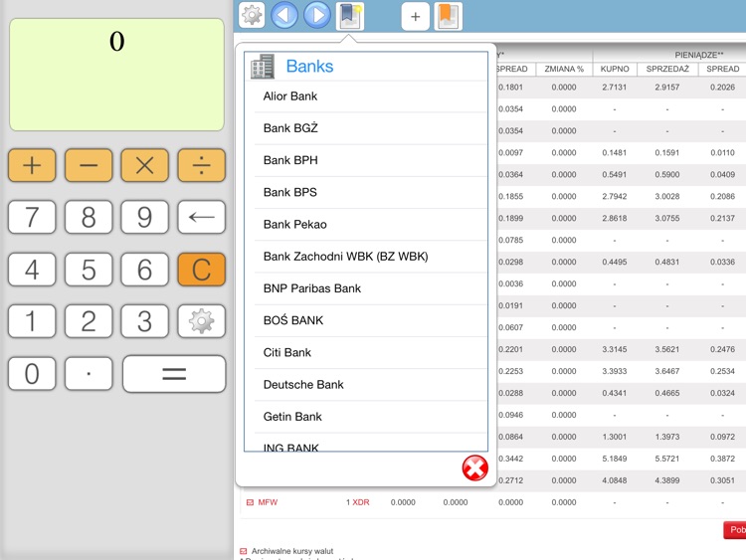The width and height of the screenshot is (746, 560).
Task: Go forward with the right arrow button
Action: [317, 15]
